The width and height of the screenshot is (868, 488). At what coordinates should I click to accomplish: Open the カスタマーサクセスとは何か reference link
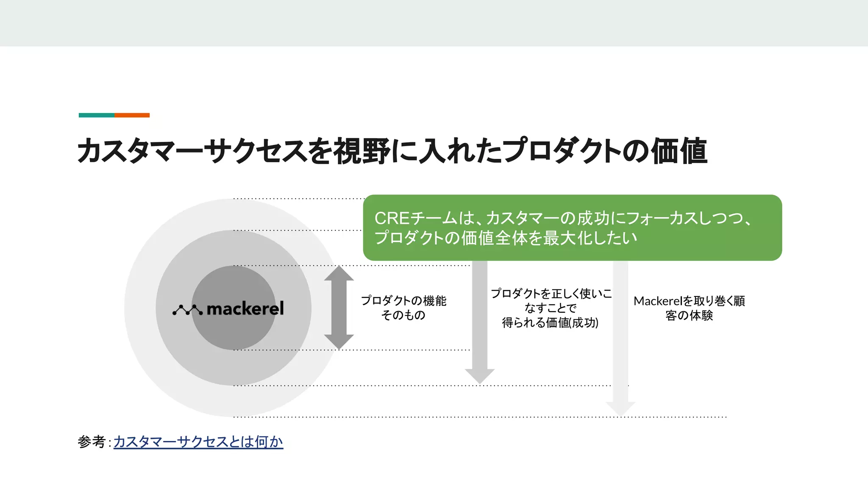[x=198, y=442]
